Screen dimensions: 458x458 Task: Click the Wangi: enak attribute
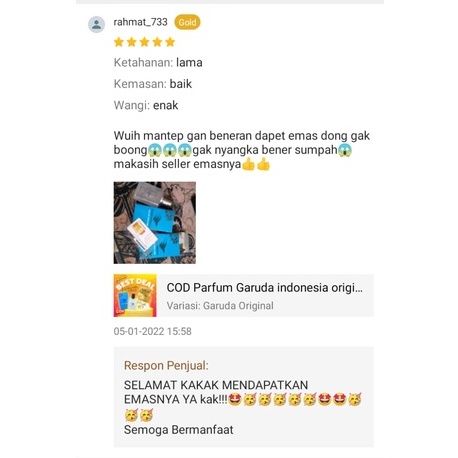[x=146, y=105]
